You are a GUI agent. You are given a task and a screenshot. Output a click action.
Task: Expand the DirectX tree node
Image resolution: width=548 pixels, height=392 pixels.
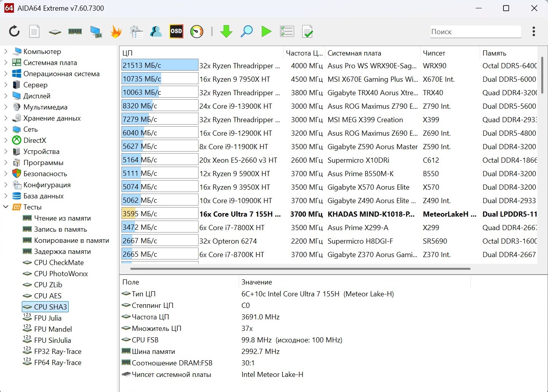pyautogui.click(x=6, y=140)
